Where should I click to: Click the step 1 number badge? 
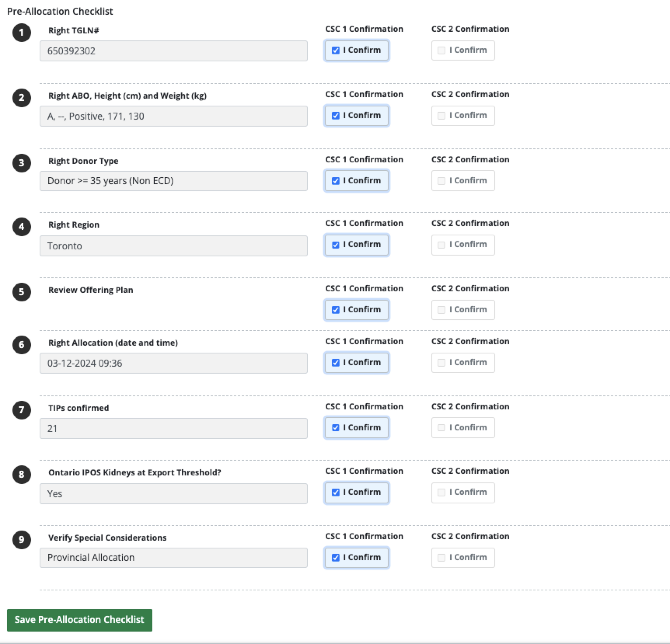21,33
